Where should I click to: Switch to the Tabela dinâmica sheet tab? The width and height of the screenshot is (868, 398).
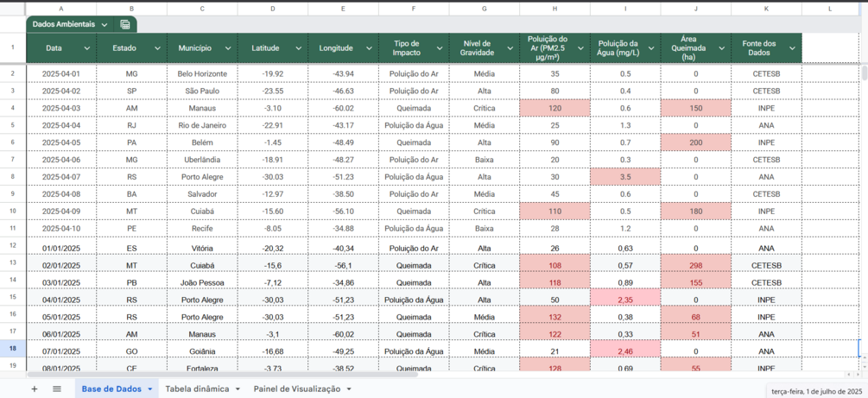(x=197, y=389)
